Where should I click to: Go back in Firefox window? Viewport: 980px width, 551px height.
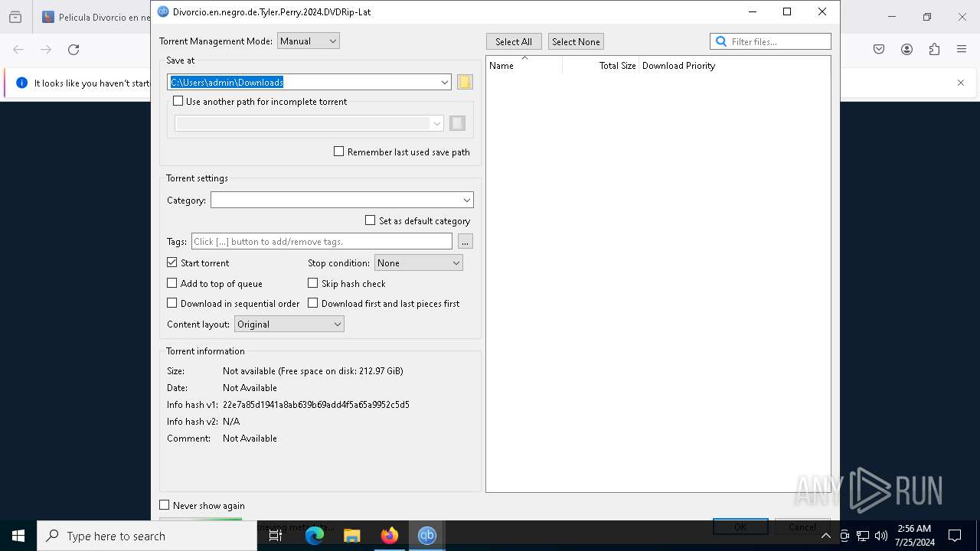(x=18, y=50)
